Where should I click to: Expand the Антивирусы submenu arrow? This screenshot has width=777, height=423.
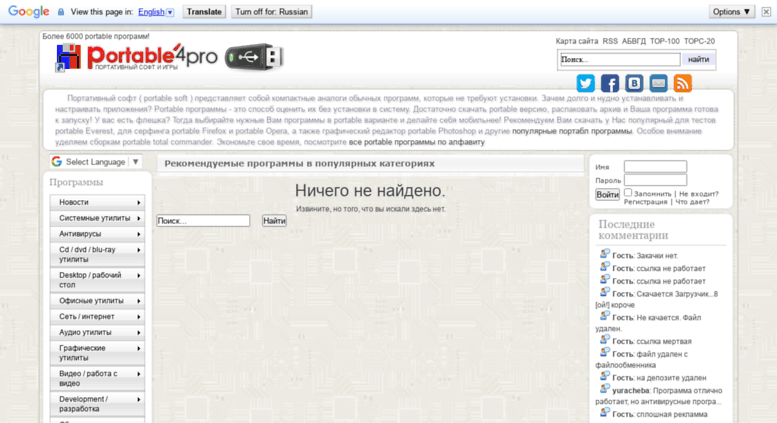139,234
